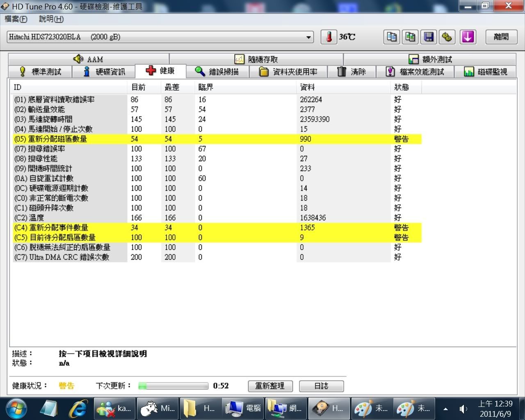
Task: Click the data value 23593390
Action: pos(315,119)
